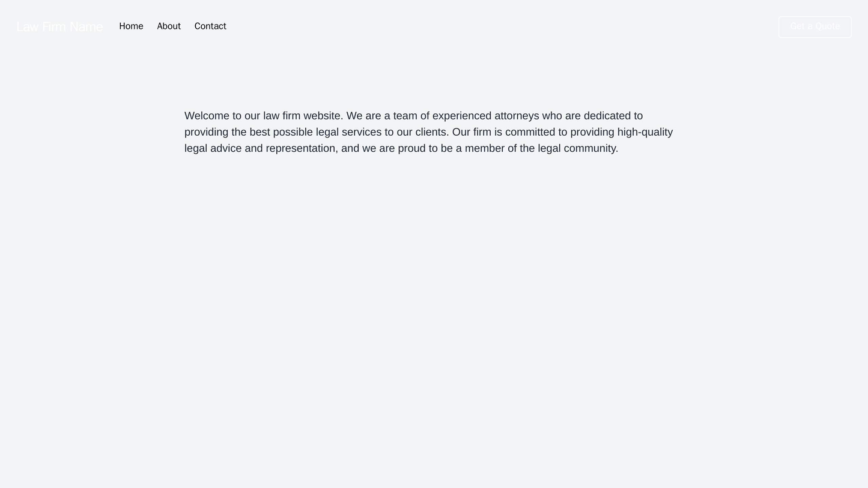Image resolution: width=868 pixels, height=488 pixels.
Task: Click "Our firm" in the second line
Action: click(x=472, y=132)
